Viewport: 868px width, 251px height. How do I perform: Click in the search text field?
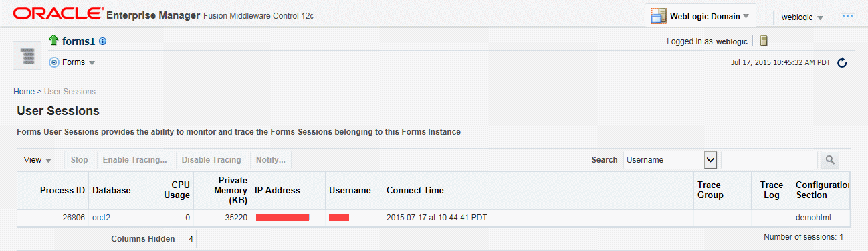point(769,160)
